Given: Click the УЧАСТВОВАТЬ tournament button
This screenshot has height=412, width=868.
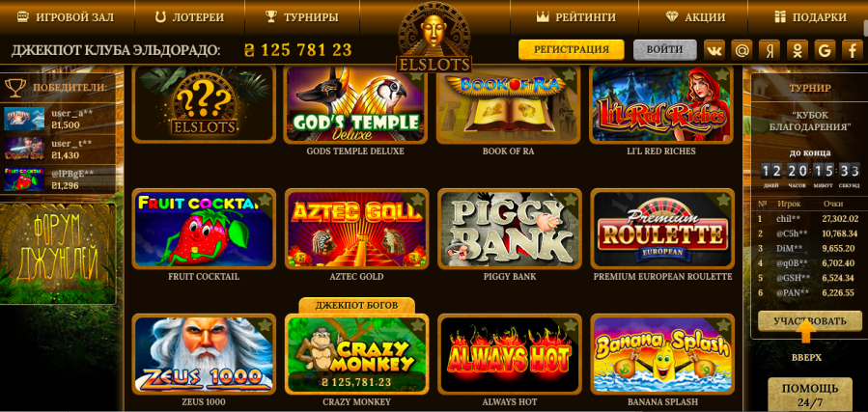Looking at the screenshot, I should pos(810,320).
